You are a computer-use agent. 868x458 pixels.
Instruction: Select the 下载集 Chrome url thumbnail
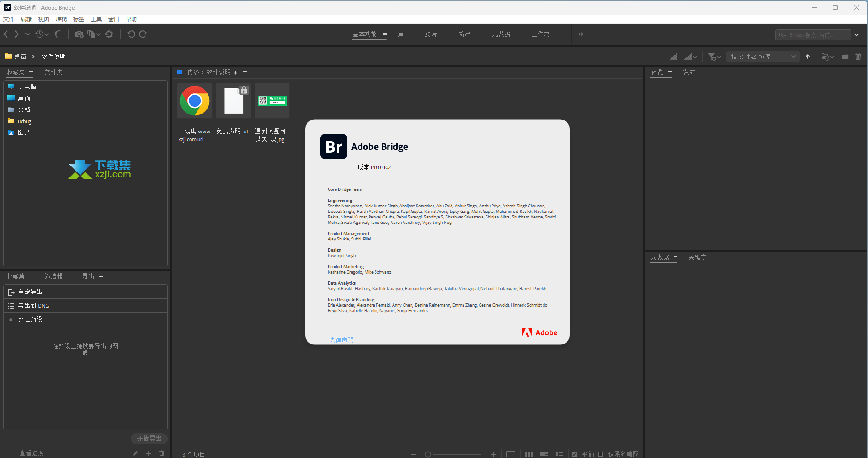point(195,101)
